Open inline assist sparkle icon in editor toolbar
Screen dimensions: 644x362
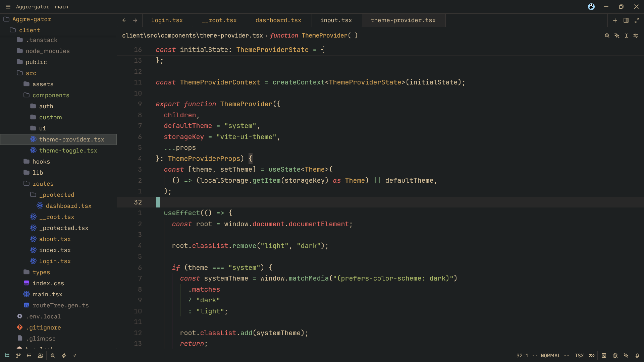(616, 36)
